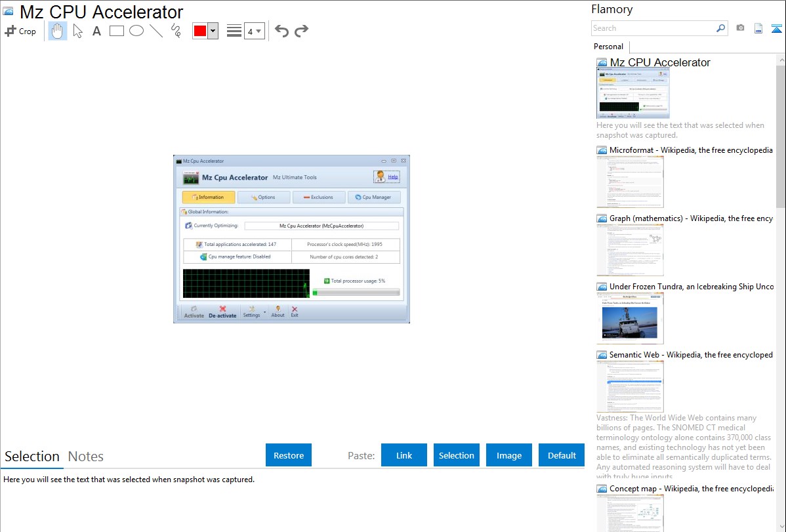Click the blue collapse icon in Flamory header
The image size is (786, 532).
point(776,28)
